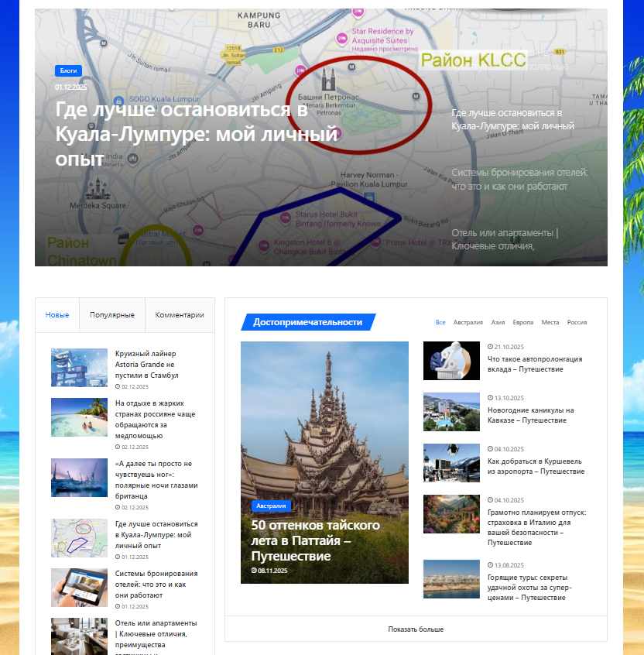Filter sights by Россия
644x655 pixels.
coord(577,323)
